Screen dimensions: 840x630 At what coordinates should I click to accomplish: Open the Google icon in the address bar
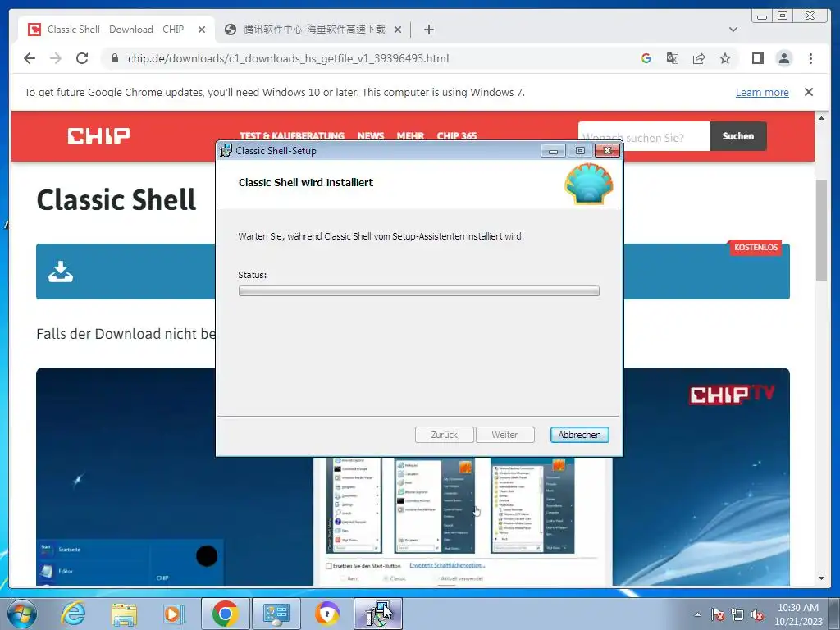click(x=646, y=58)
